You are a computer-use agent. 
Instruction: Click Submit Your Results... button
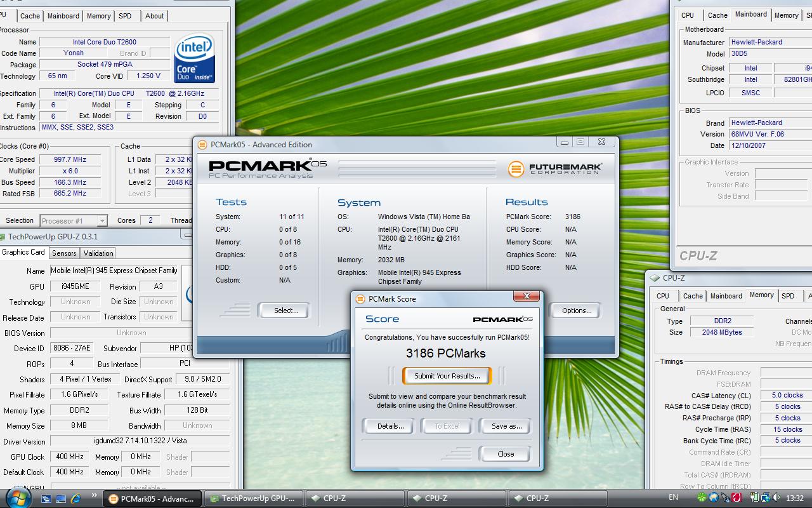pos(447,376)
